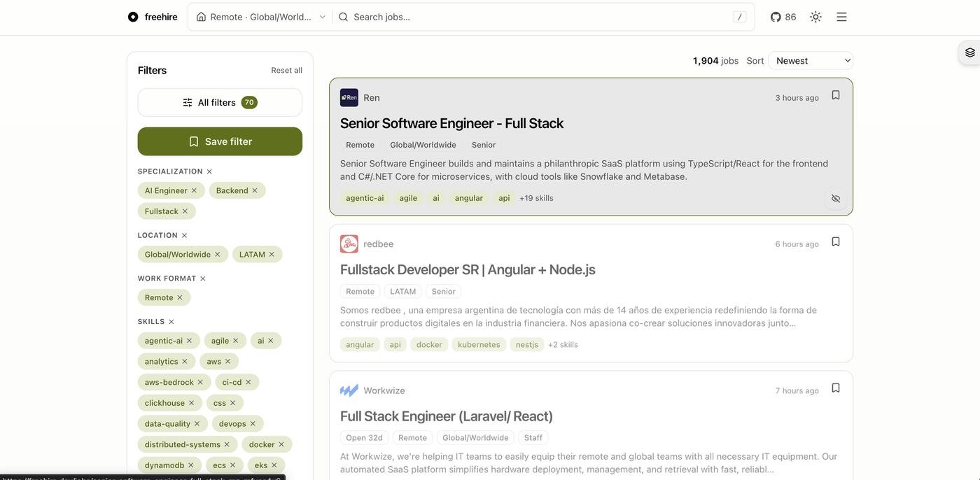This screenshot has height=480, width=980.
Task: Remove the aws-bedrock skill chip
Action: click(x=200, y=382)
